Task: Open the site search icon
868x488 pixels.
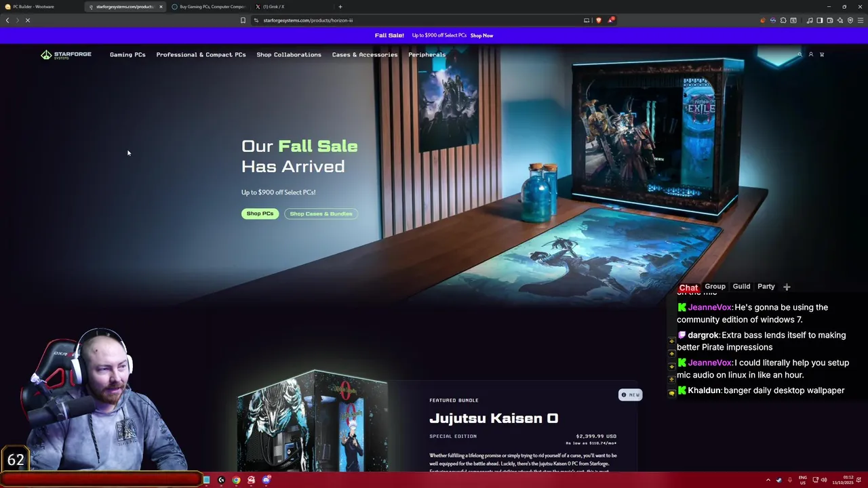Action: click(x=800, y=54)
